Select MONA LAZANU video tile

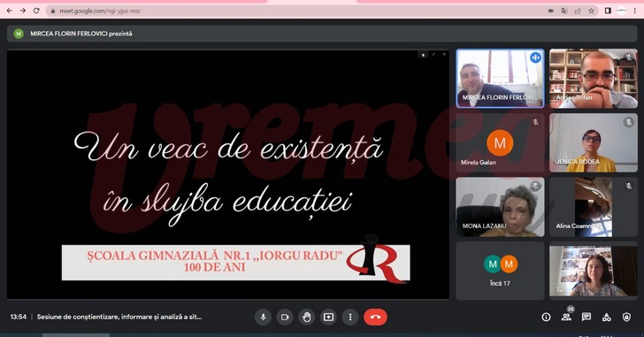(501, 207)
